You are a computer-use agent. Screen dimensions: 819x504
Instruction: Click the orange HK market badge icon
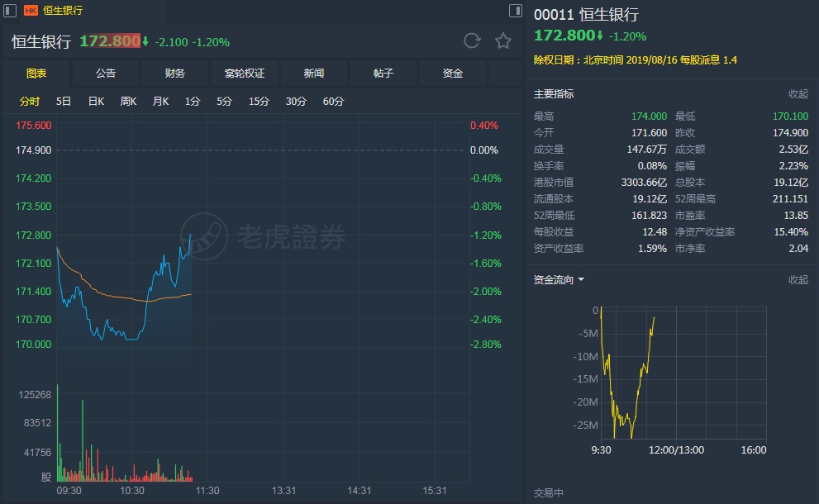pos(31,11)
